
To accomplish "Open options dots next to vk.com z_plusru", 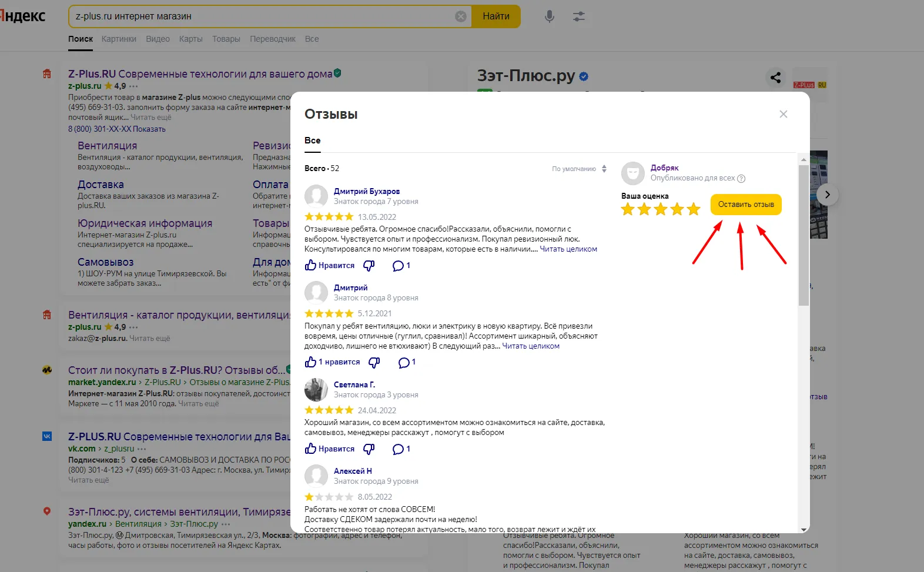I will point(142,449).
